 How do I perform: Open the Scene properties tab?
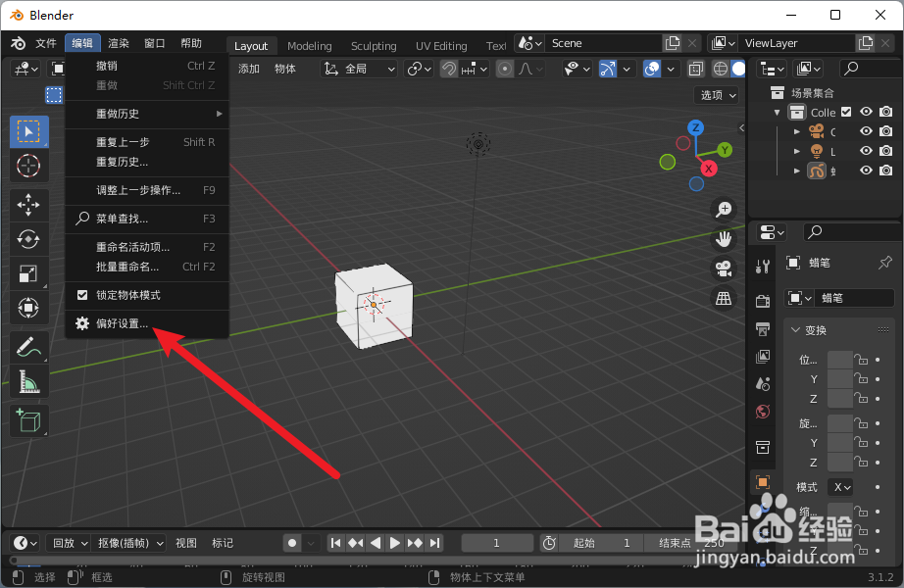tap(763, 384)
